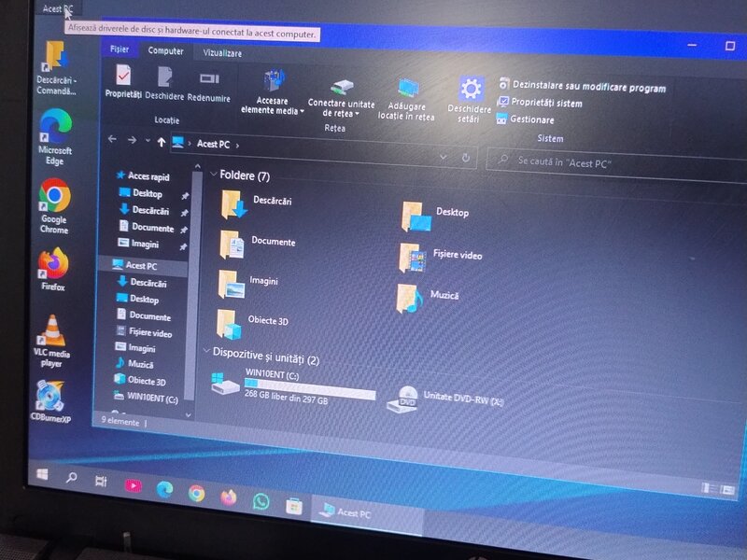Image resolution: width=747 pixels, height=560 pixels.
Task: Open the Fișier menu tab
Action: (120, 49)
